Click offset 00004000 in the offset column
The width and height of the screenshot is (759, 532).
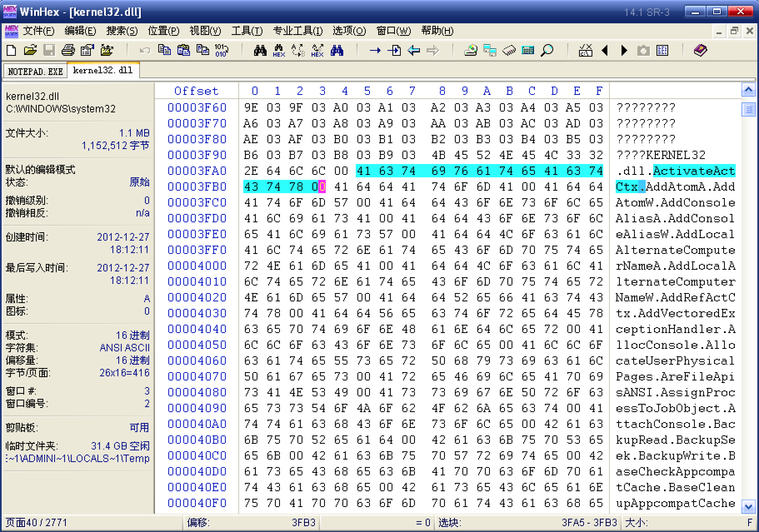coord(197,266)
